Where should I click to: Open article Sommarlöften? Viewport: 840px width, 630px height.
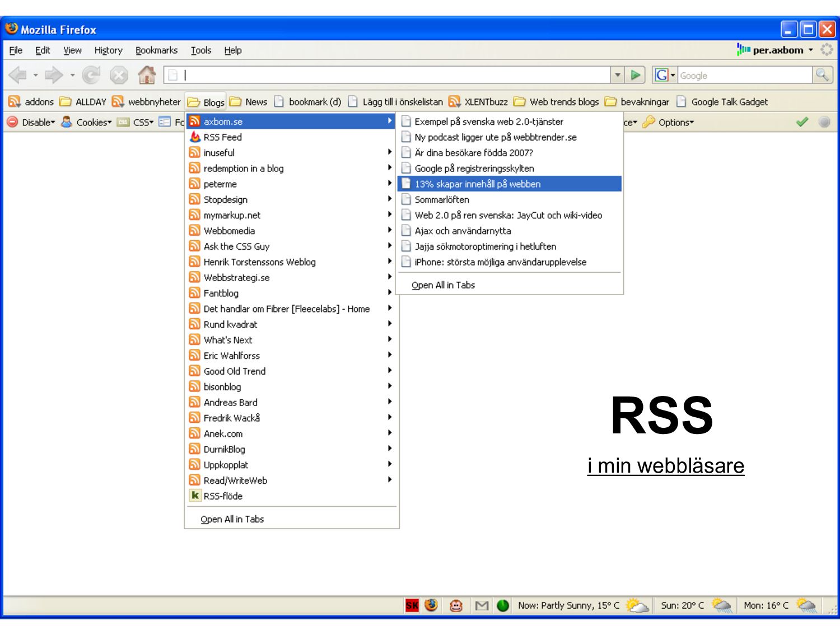point(510,199)
